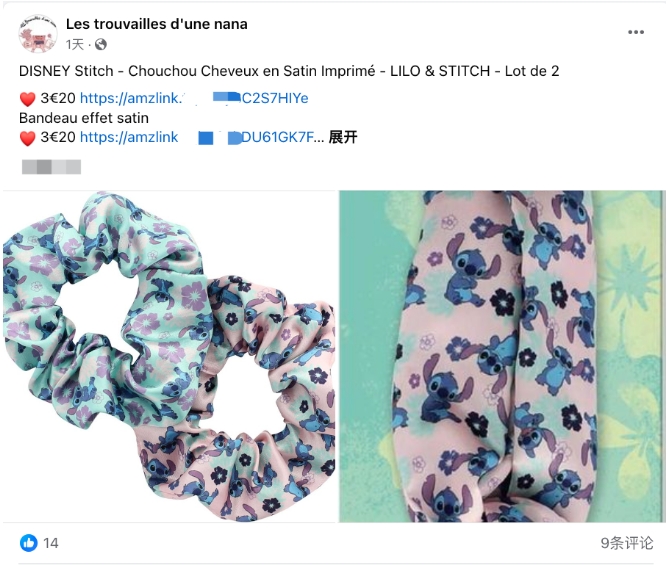The width and height of the screenshot is (667, 565).
Task: Open the three-dot post options menu
Action: coord(636,32)
